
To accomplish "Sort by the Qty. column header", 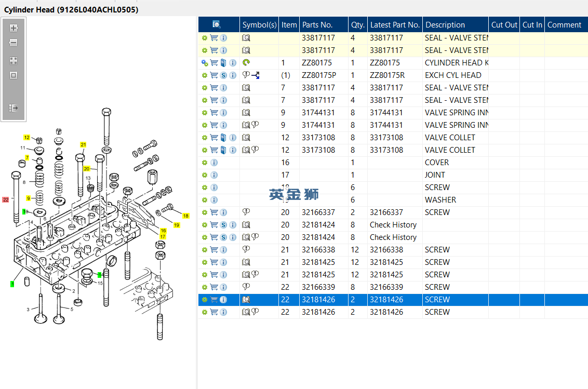I will point(358,25).
